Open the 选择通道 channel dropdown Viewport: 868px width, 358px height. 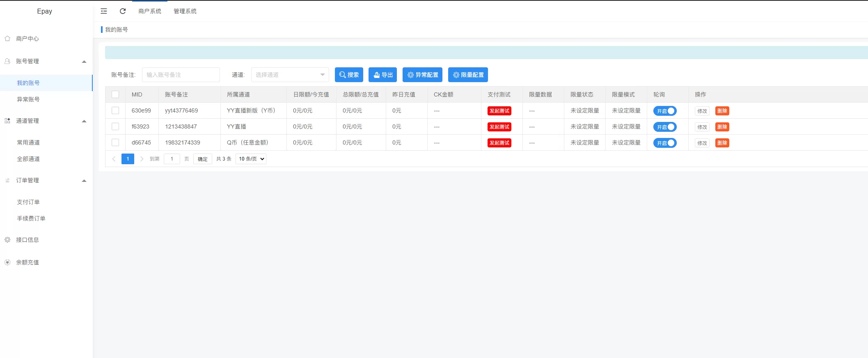[x=290, y=75]
